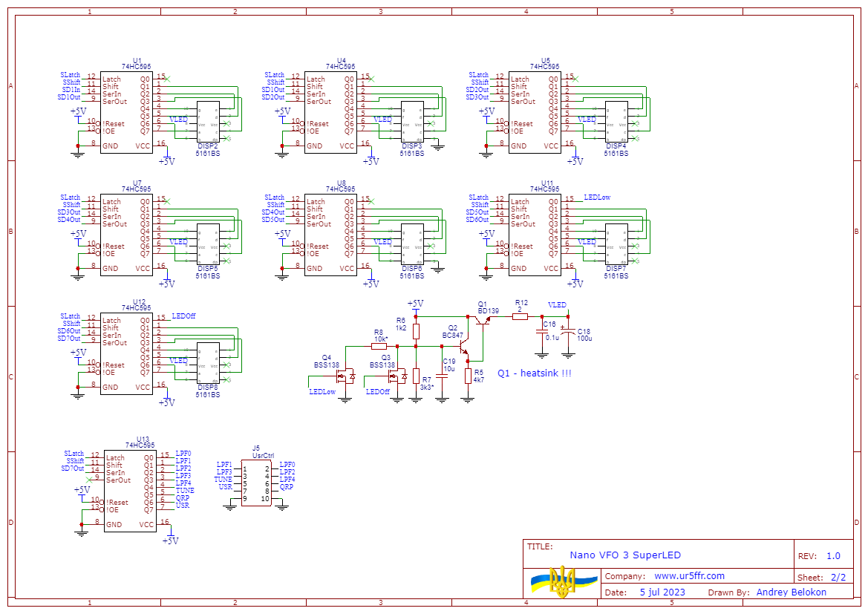Click the LEDLow net label at U11 Q0
This screenshot has height=614, width=868.
click(x=597, y=197)
